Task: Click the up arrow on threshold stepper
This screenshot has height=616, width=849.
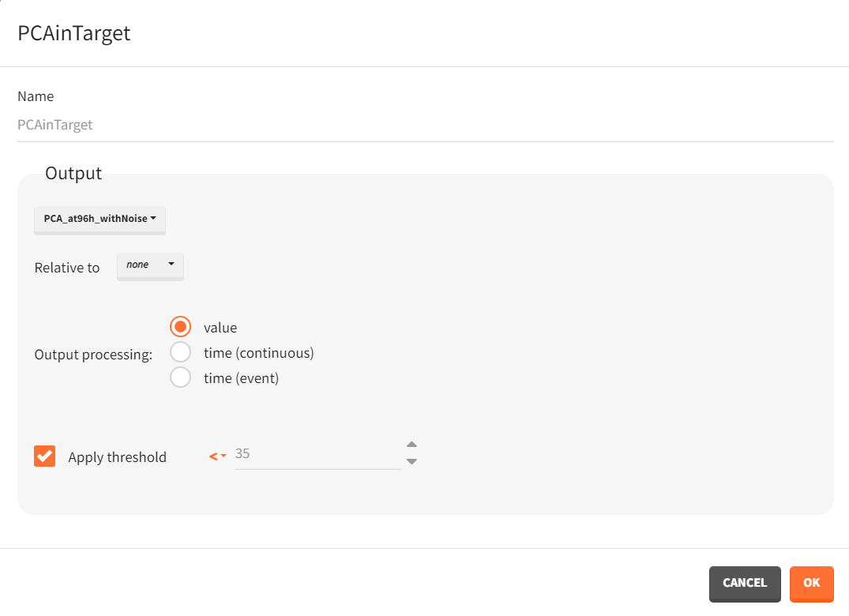Action: tap(411, 445)
